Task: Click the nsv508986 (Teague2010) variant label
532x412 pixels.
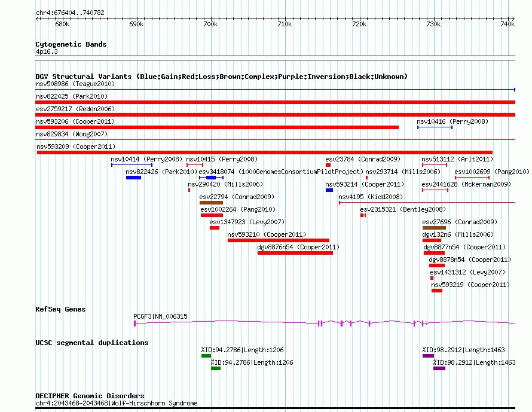Action: click(75, 84)
